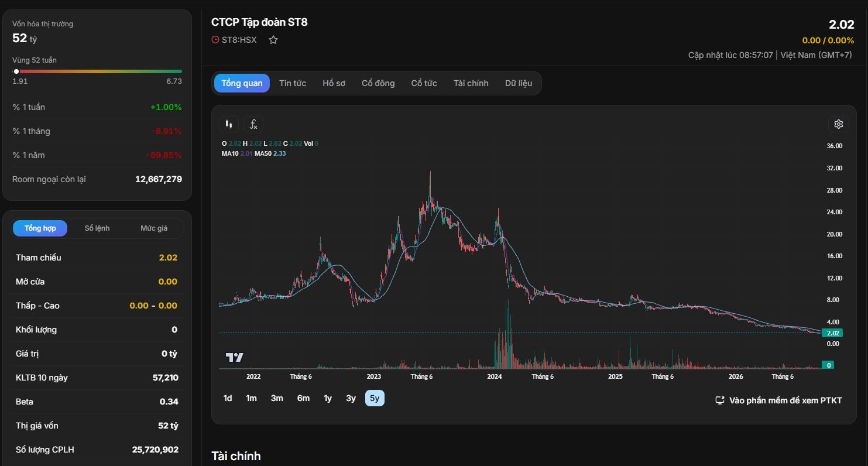The width and height of the screenshot is (868, 466).
Task: Click the Vốn hóa thị trường 52 tỷ figure
Action: point(25,38)
